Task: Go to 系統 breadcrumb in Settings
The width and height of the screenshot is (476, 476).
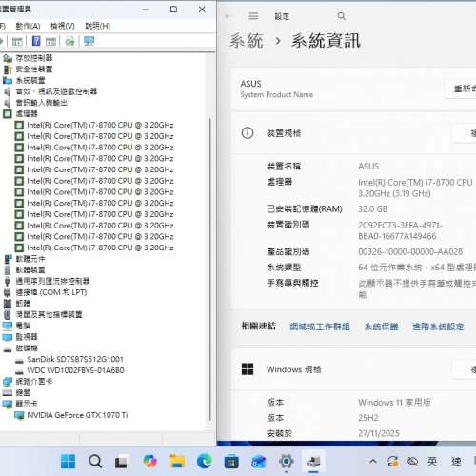Action: 247,41
